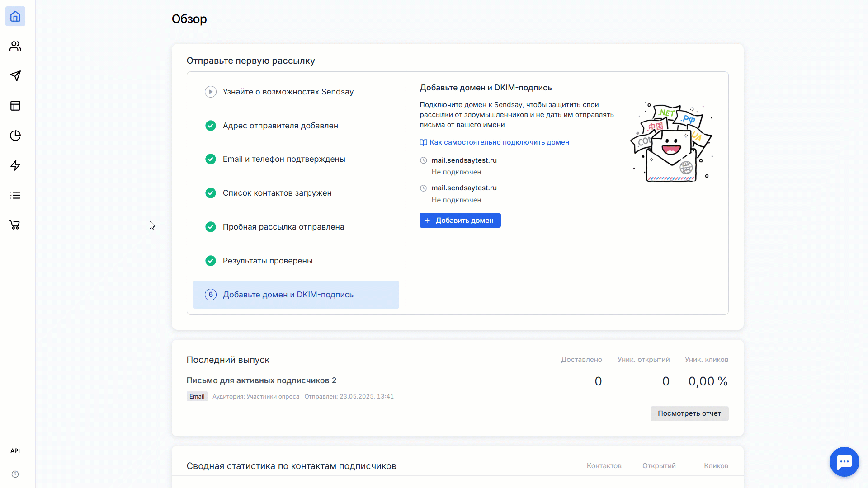Select step 6 "Добавьте домен и DKIM-подпись"
This screenshot has width=868, height=488.
click(288, 295)
